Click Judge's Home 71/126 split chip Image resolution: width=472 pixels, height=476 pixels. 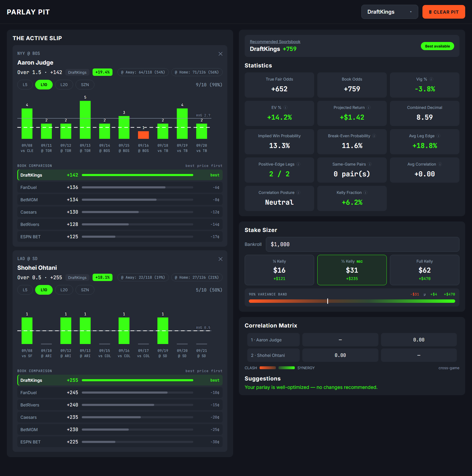coord(197,72)
